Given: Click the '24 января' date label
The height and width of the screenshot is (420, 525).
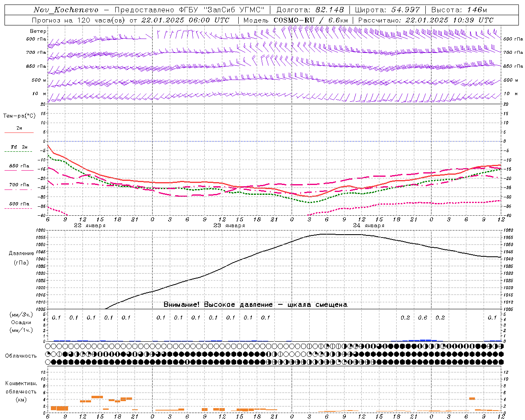Looking at the screenshot, I should point(368,226).
